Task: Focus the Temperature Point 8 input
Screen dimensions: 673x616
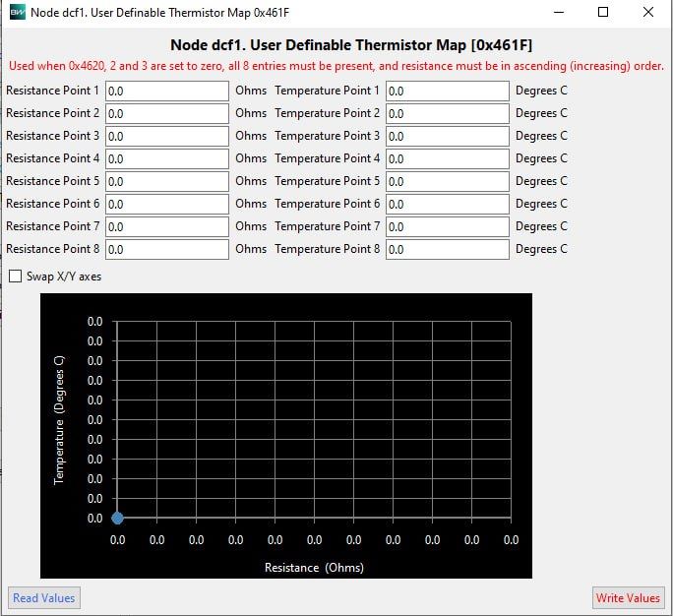Action: click(448, 249)
